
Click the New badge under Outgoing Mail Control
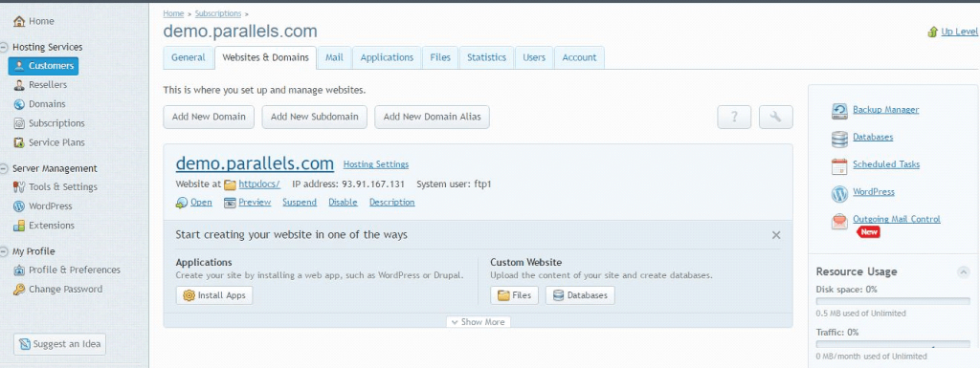click(868, 232)
